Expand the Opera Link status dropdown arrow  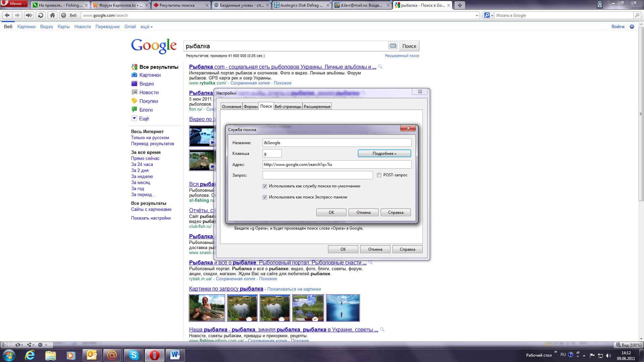pyautogui.click(x=22, y=345)
